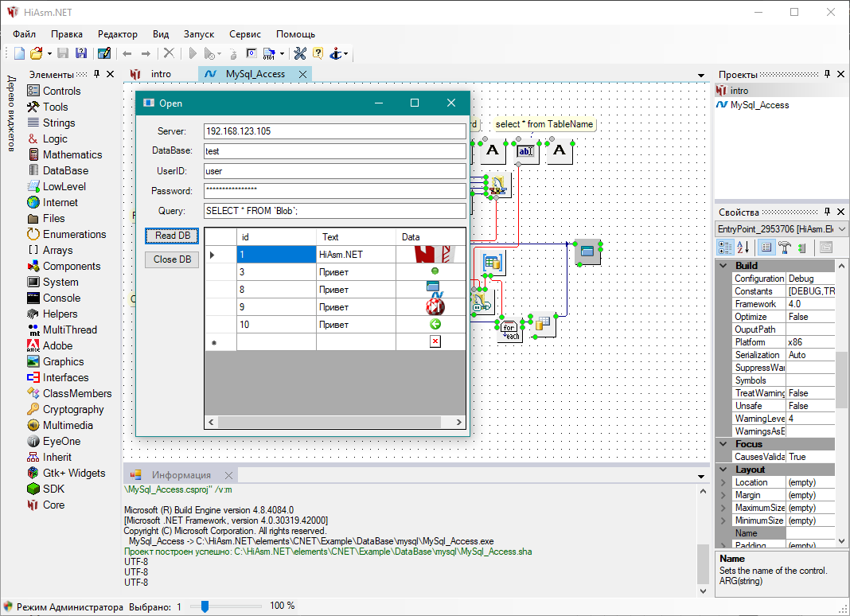Toggle Categorized view in Properties panel
Image resolution: width=850 pixels, height=616 pixels.
pos(724,247)
